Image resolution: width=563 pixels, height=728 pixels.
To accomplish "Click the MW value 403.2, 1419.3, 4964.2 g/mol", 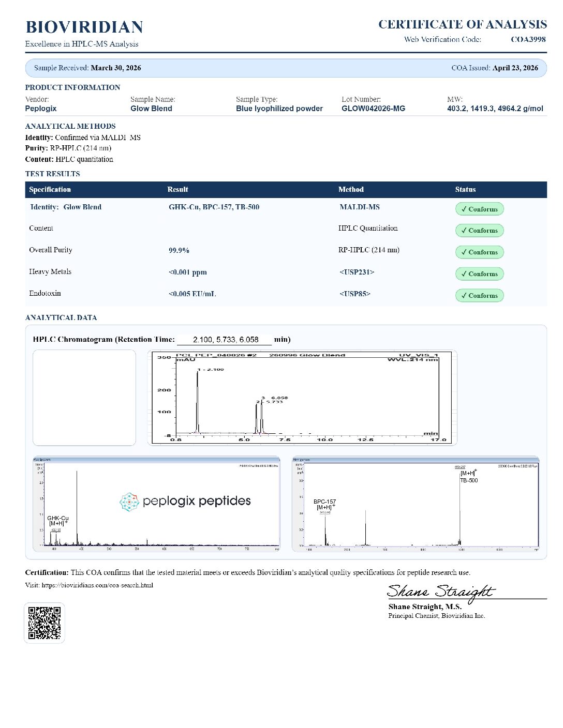I will pyautogui.click(x=495, y=109).
